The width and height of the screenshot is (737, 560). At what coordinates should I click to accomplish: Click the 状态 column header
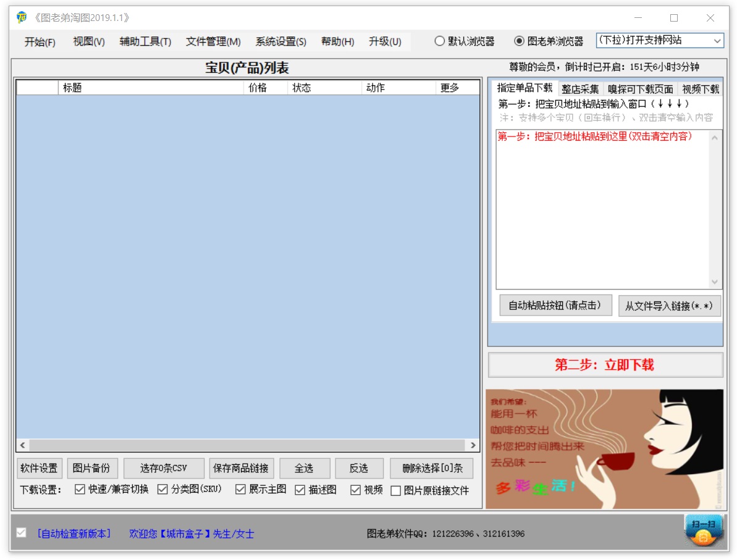pos(324,88)
